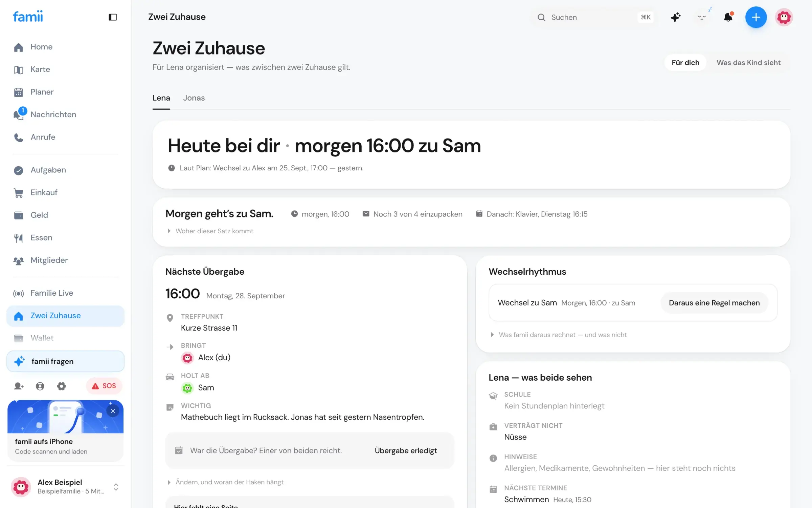The height and width of the screenshot is (508, 812).
Task: Open Home in the sidebar
Action: click(x=65, y=47)
